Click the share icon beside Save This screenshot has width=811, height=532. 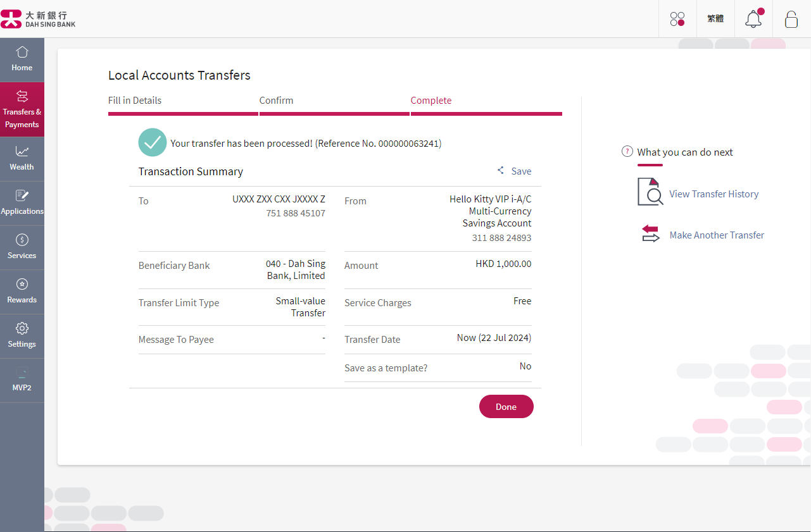501,171
